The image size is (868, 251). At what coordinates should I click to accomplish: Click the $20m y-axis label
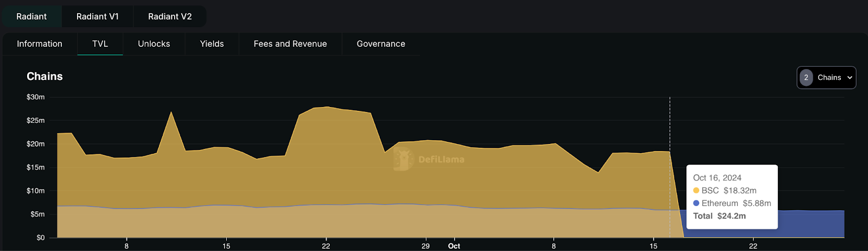pyautogui.click(x=36, y=144)
